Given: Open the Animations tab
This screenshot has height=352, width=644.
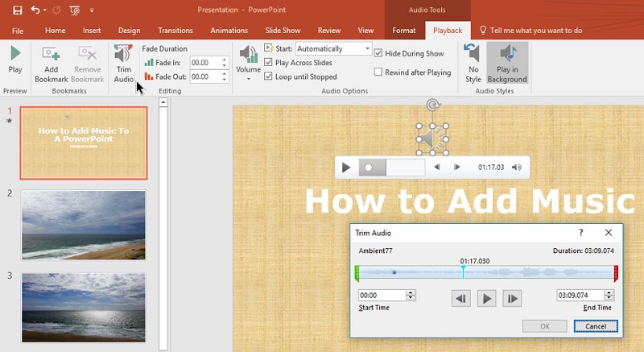Looking at the screenshot, I should tap(229, 31).
